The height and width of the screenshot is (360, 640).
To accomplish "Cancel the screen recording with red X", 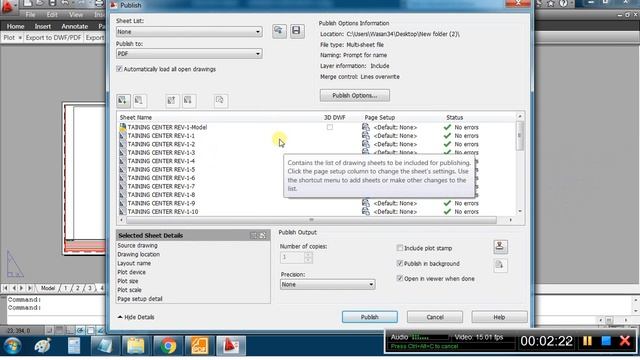I will point(625,341).
